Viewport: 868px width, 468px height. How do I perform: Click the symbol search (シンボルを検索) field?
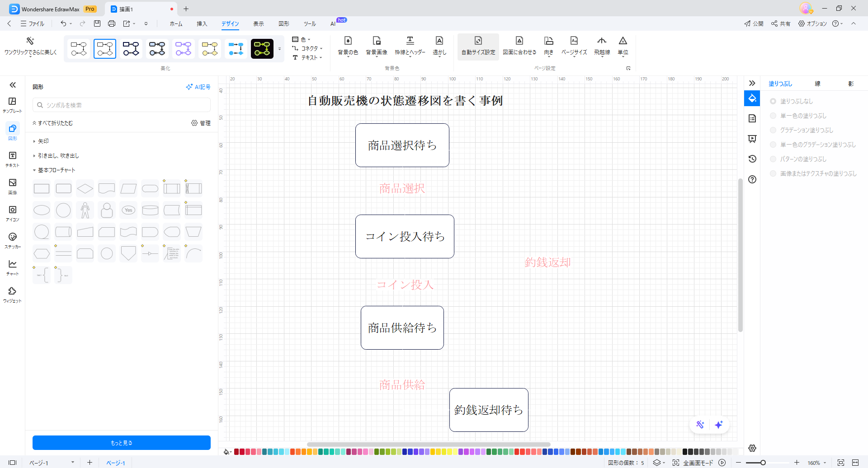(122, 105)
